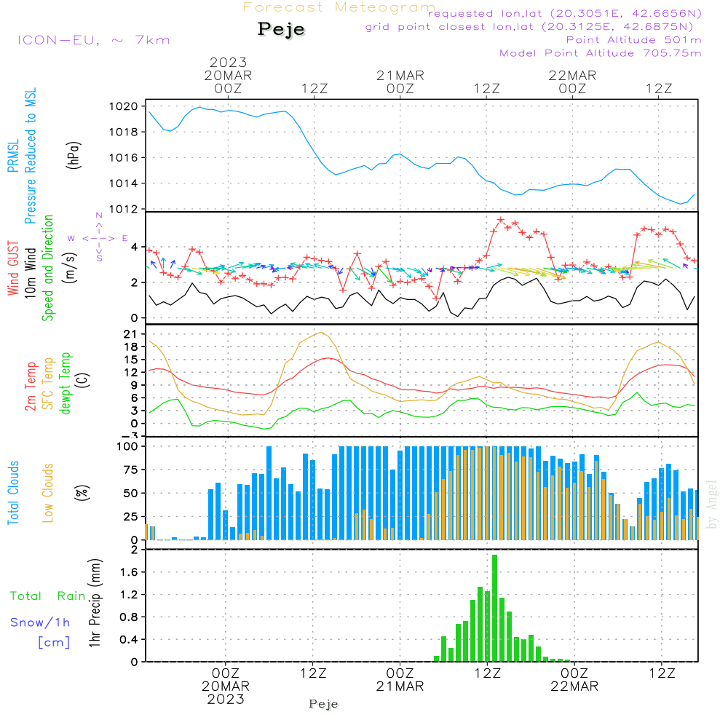Screen dimensions: 728x728
Task: Click the 1020 tick on the pressure axis
Action: [124, 106]
